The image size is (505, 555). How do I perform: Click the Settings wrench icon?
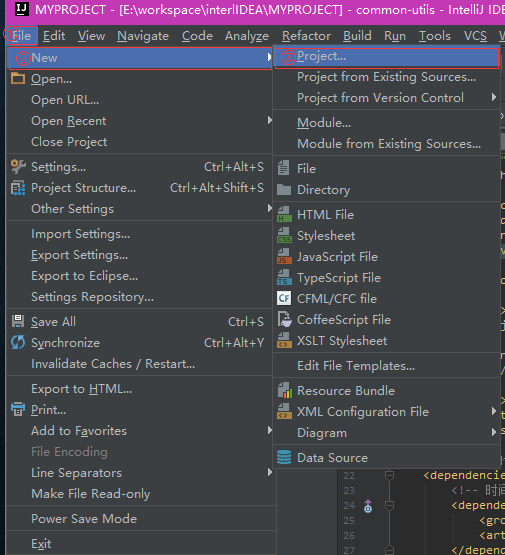[18, 166]
